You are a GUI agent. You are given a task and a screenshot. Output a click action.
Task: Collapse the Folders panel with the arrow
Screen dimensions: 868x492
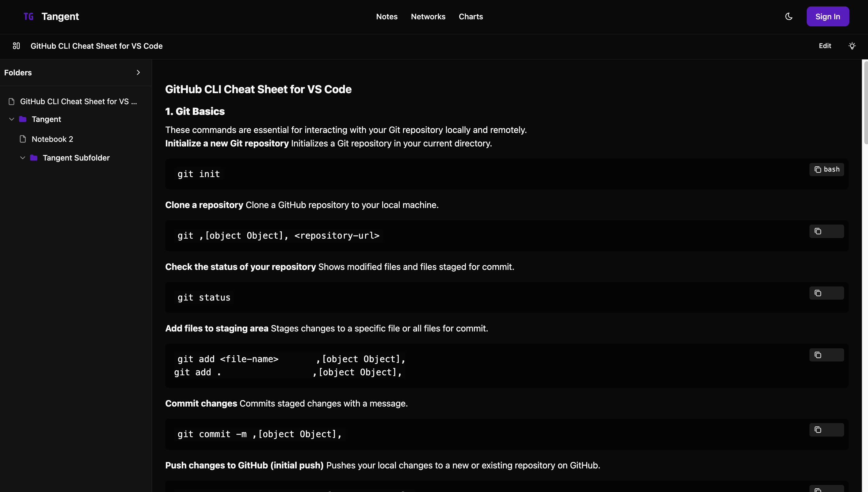pyautogui.click(x=138, y=72)
